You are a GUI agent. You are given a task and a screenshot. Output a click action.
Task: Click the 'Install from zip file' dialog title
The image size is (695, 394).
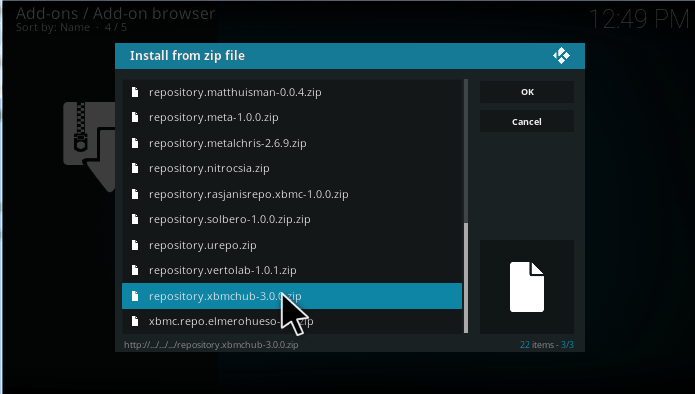(187, 56)
